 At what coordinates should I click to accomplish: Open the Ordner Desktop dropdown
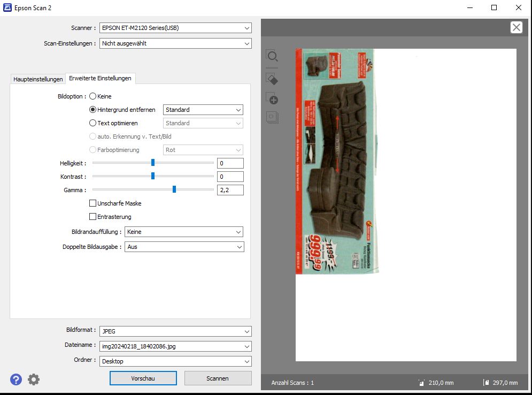pyautogui.click(x=175, y=361)
